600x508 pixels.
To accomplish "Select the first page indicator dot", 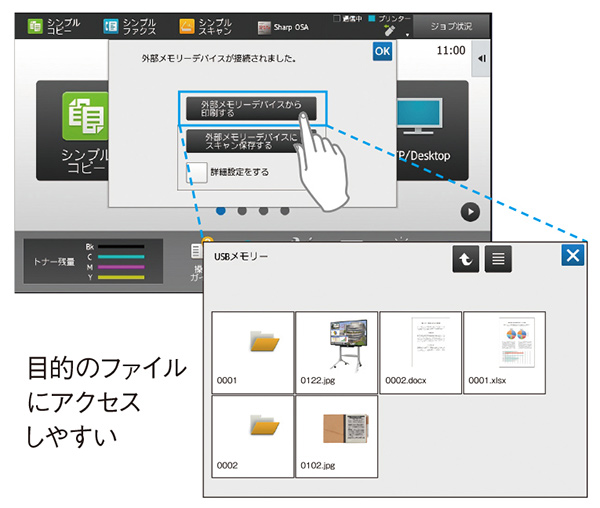I will click(x=219, y=211).
